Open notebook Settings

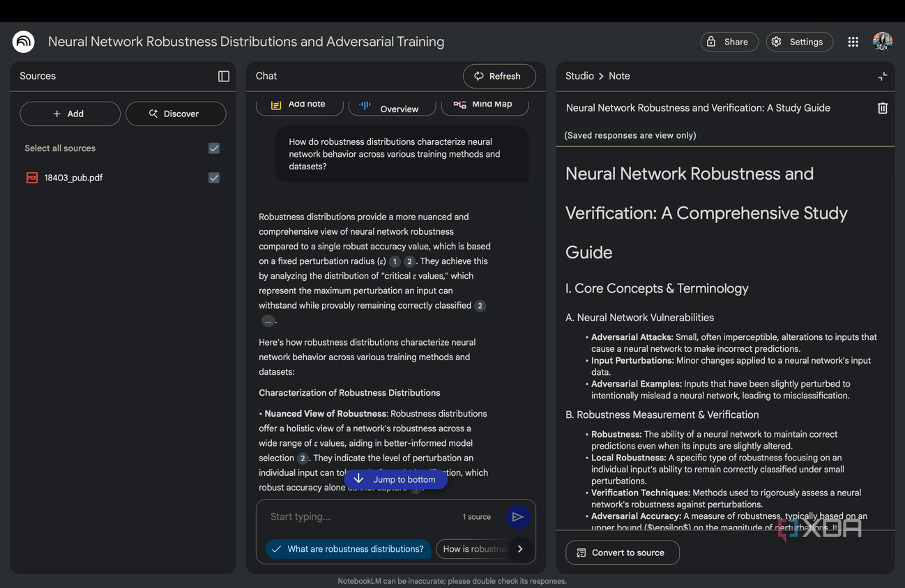pos(799,42)
